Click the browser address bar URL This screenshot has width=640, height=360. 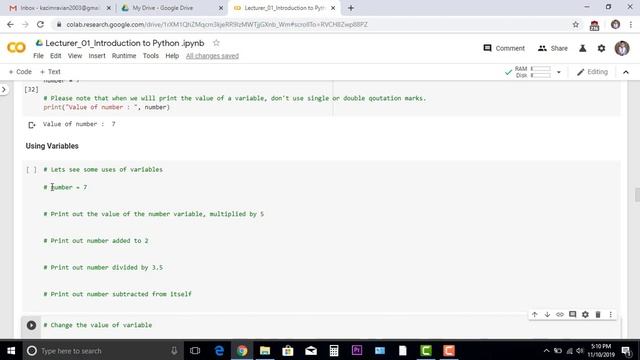click(x=217, y=24)
